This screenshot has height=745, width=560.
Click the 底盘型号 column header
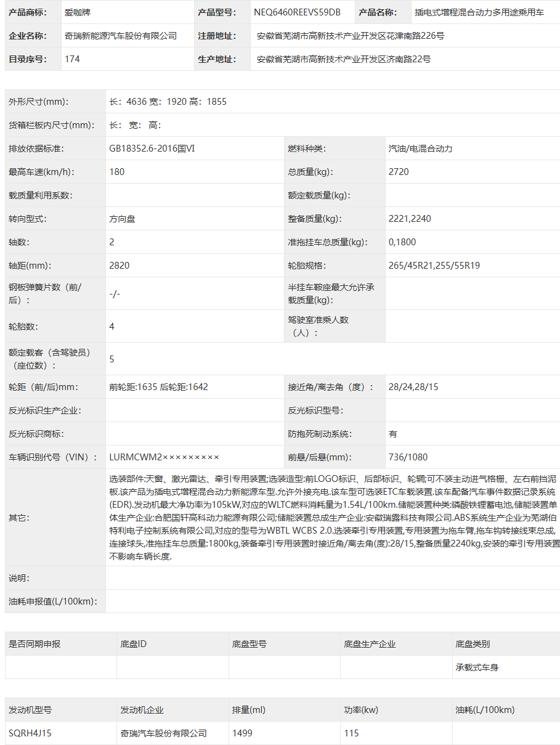click(250, 644)
